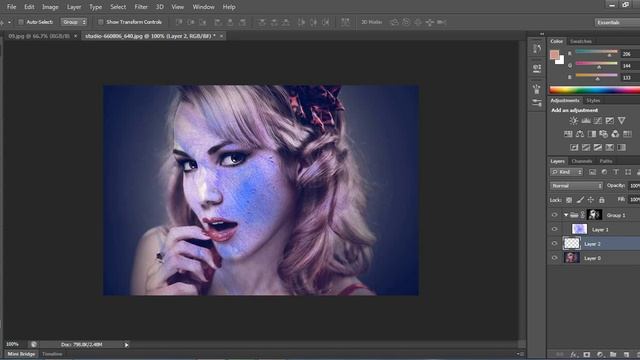Add an Invert adjustment
The height and width of the screenshot is (360, 640).
(574, 147)
